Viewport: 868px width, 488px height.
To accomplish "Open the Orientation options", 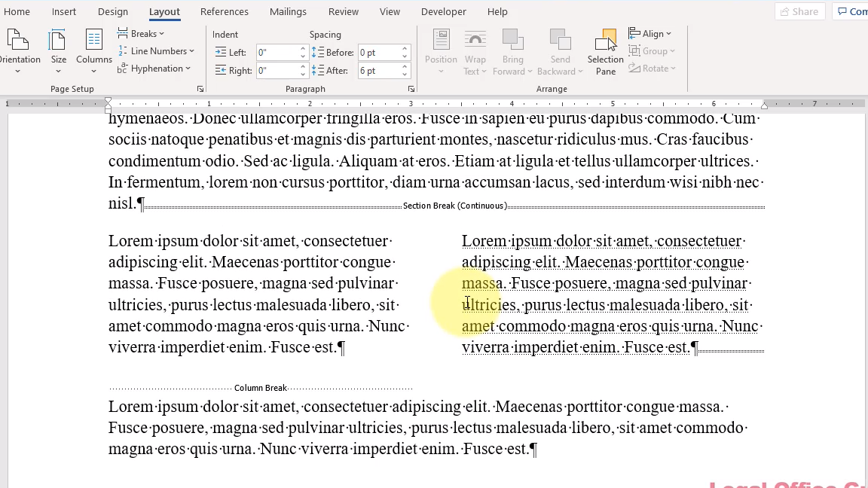I will pyautogui.click(x=20, y=51).
